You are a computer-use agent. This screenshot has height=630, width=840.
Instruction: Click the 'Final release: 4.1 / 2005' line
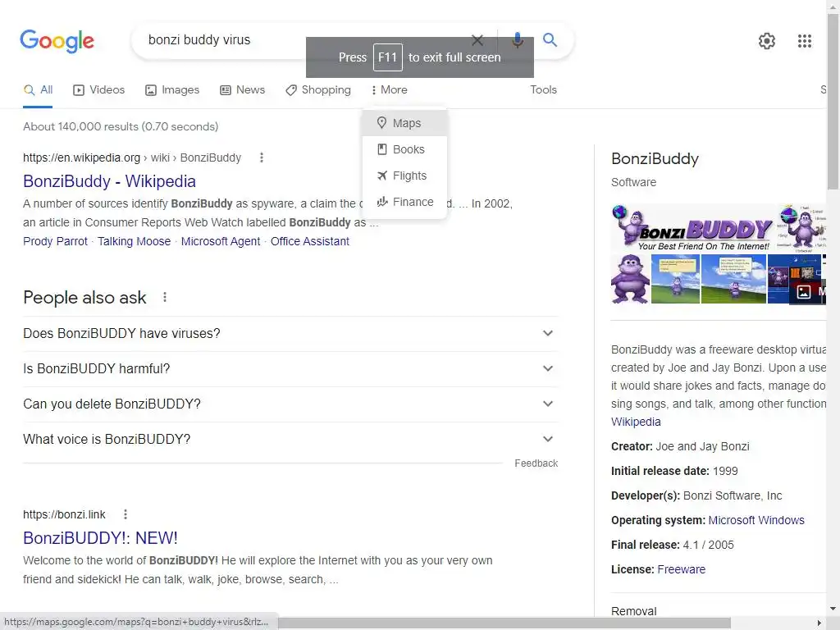tap(673, 545)
